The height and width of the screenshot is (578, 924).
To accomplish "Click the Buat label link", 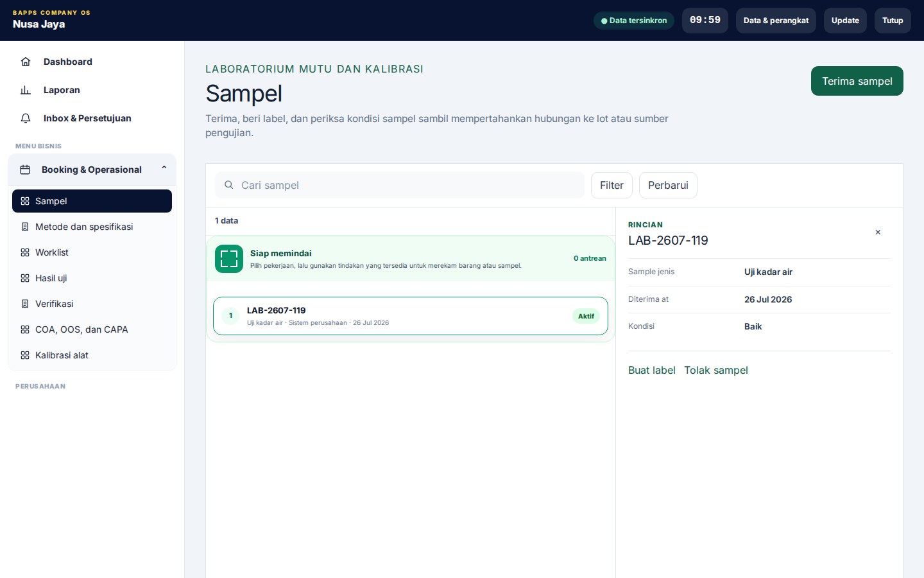I will pyautogui.click(x=651, y=370).
